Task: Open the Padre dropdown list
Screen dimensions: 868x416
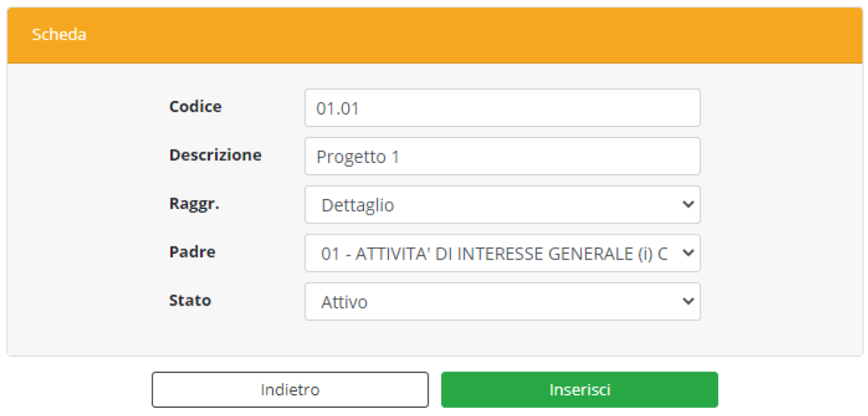Action: pyautogui.click(x=502, y=254)
